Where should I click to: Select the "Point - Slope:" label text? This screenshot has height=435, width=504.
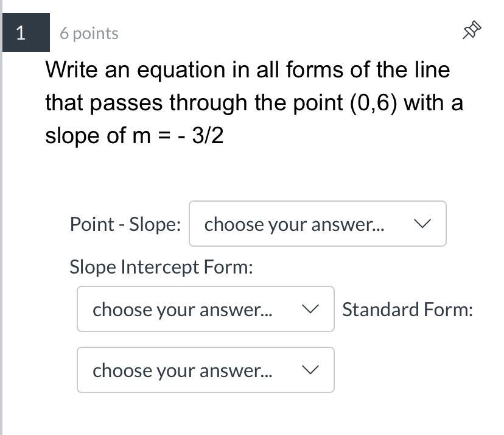(125, 224)
